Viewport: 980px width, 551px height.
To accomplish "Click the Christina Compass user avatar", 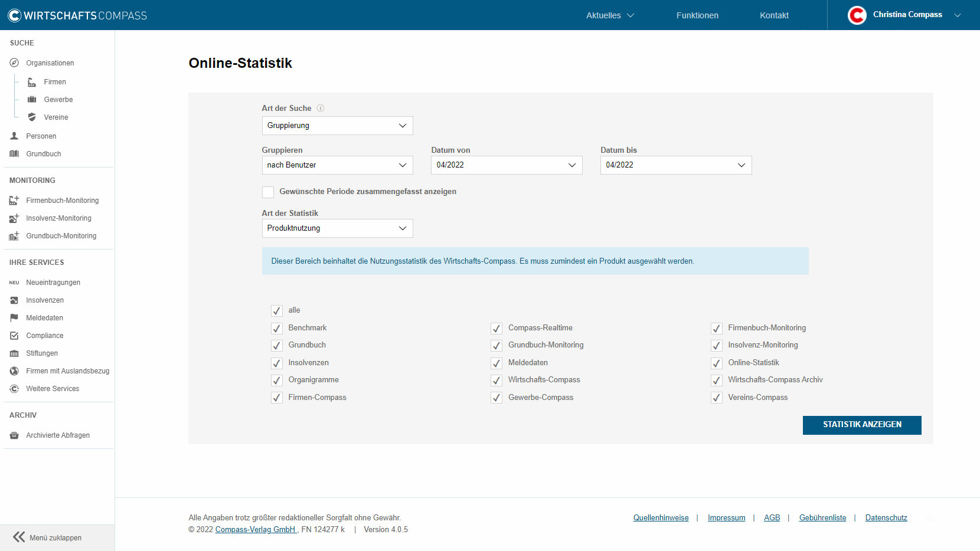I will coord(857,15).
